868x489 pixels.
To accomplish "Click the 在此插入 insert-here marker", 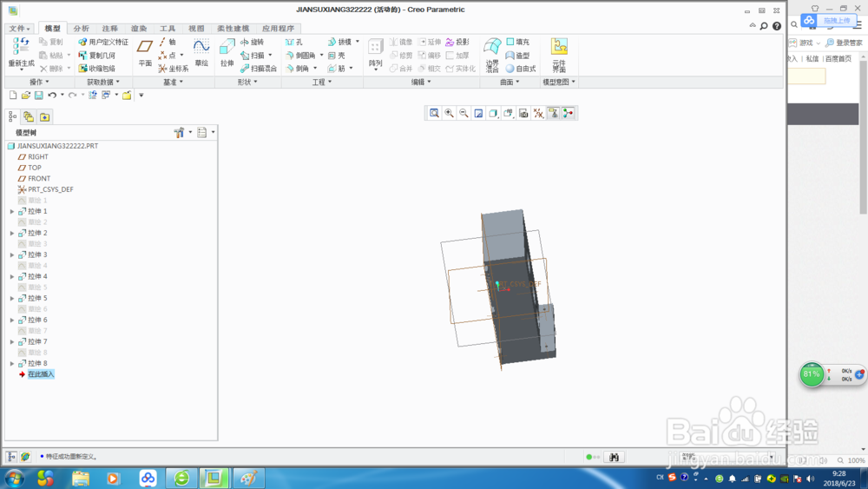I will click(x=41, y=374).
